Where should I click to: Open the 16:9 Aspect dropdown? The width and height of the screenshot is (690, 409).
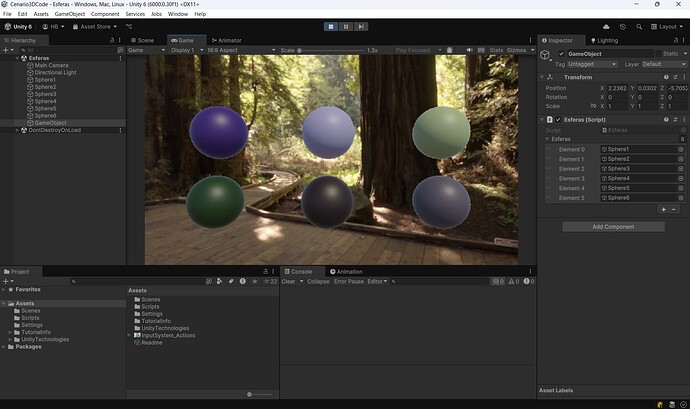coord(241,50)
